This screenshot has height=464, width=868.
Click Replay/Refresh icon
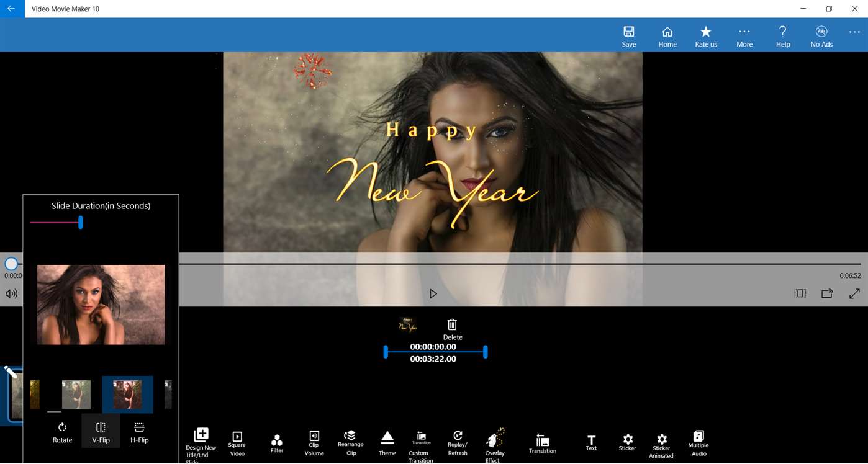(x=458, y=444)
